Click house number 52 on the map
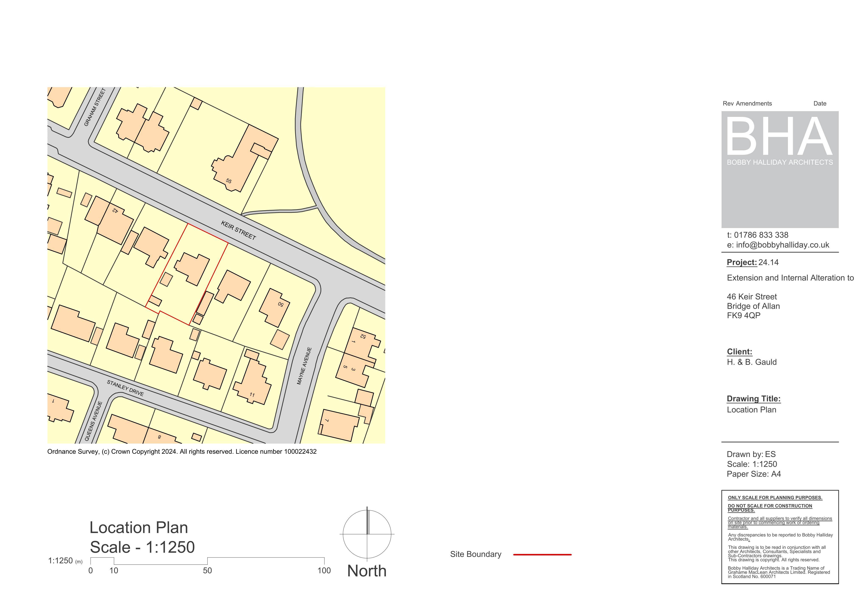868x613 pixels. 363,336
